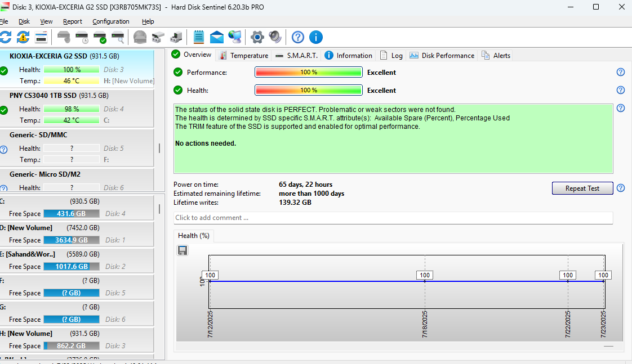Select the Generic- SD/MMC disk entry
Image resolution: width=632 pixels, height=364 pixels.
(77, 147)
